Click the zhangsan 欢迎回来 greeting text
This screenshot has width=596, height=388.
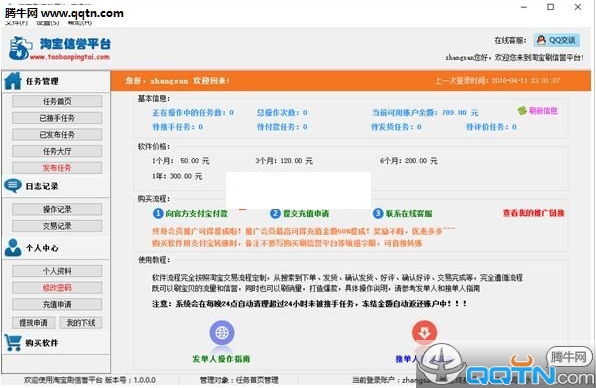tap(177, 81)
